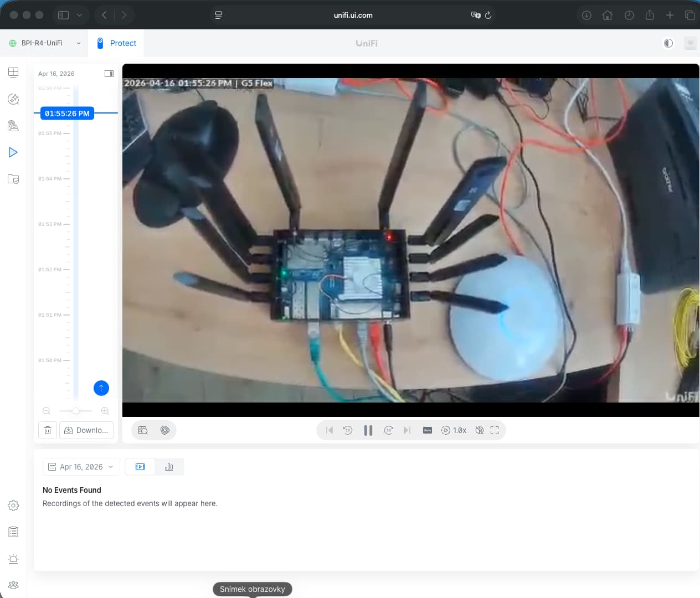Image resolution: width=700 pixels, height=598 pixels.
Task: Switch to the bar chart events view
Action: (169, 467)
